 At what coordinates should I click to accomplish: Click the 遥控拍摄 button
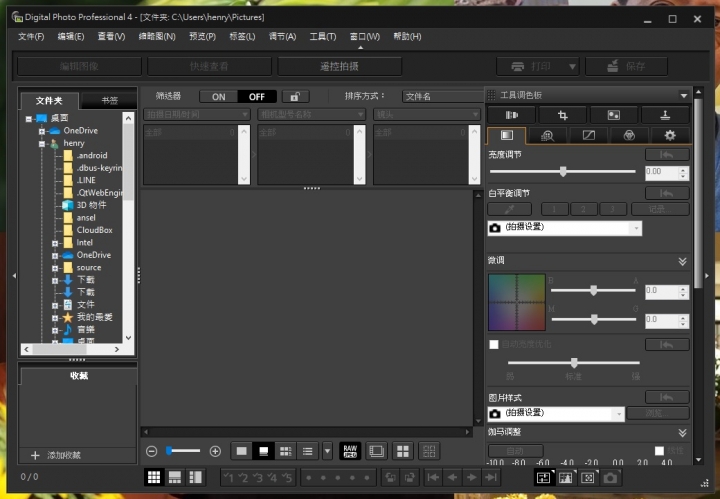[x=339, y=66]
